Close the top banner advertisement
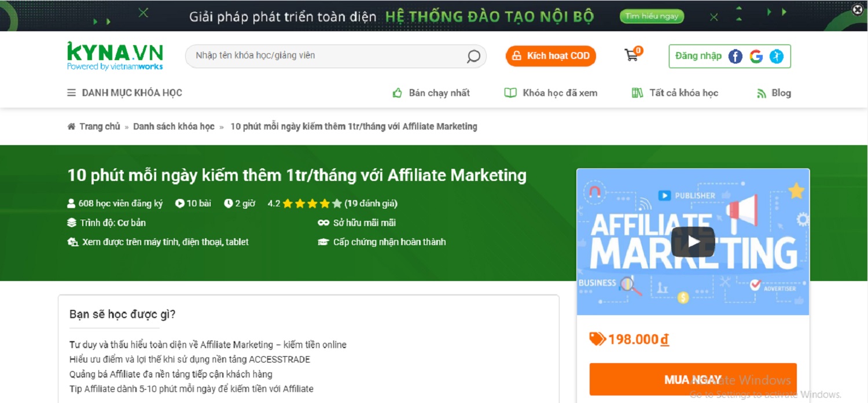Screen dimensions: 868x403 858,9
